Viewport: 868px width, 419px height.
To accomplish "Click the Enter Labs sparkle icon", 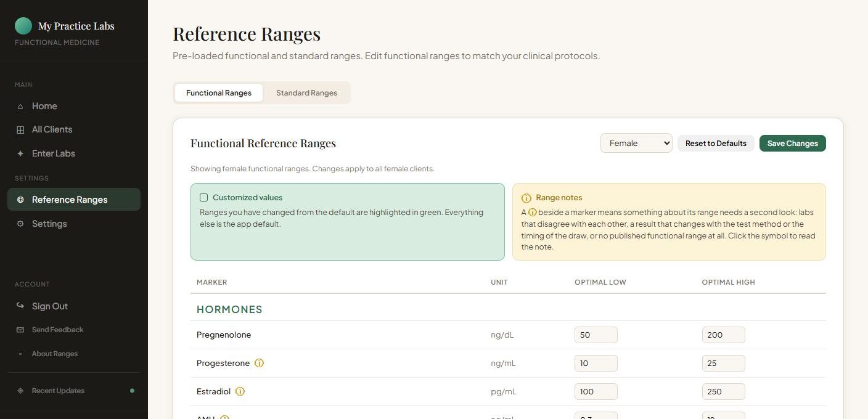I will [20, 154].
